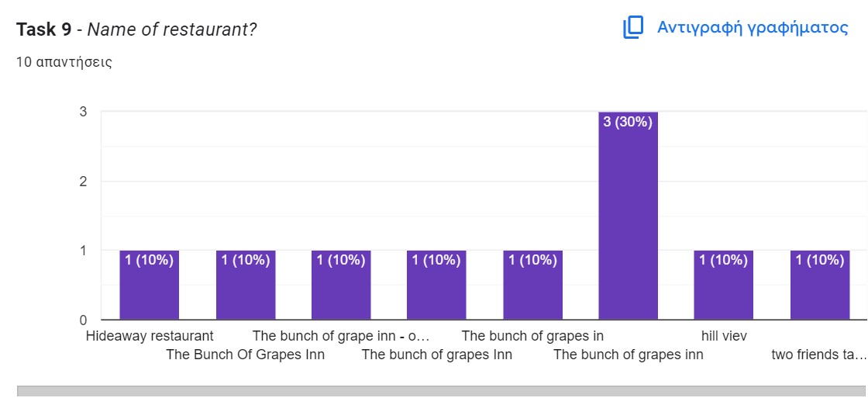Click 'The bunch of grapes inn' axis label
The width and height of the screenshot is (868, 398).
pyautogui.click(x=628, y=355)
